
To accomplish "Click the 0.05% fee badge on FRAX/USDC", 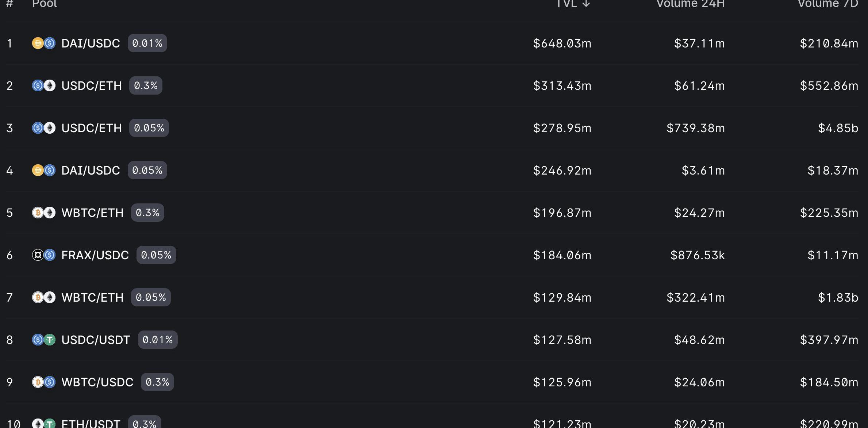I will tap(156, 255).
